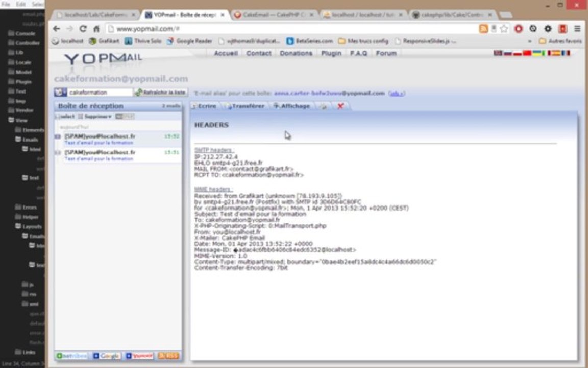Open Grafikart bookmark
The height and width of the screenshot is (368, 588).
tap(104, 41)
